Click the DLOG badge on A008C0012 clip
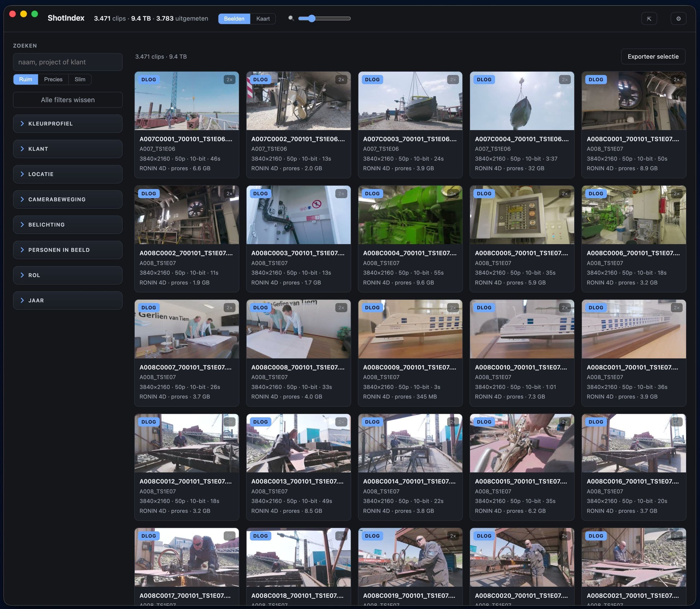This screenshot has height=609, width=700. (x=148, y=422)
